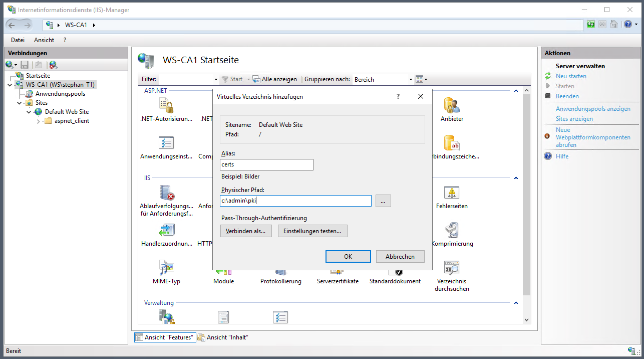Screen dimensions: 644x359
Task: Collapse the Default Web Site node
Action: coord(29,112)
